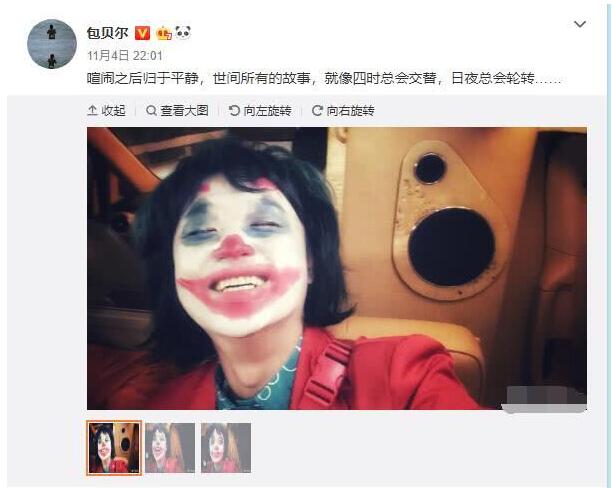This screenshot has height=488, width=613.
Task: Expand the post options chevron menu
Action: pyautogui.click(x=579, y=24)
